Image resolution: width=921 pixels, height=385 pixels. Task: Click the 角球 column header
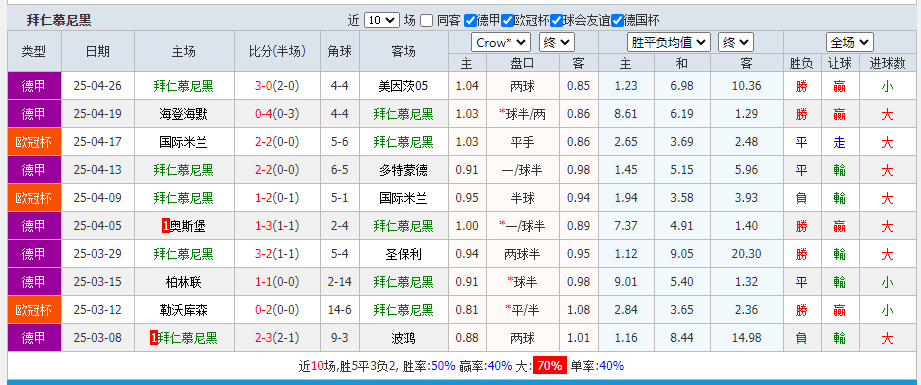click(340, 52)
